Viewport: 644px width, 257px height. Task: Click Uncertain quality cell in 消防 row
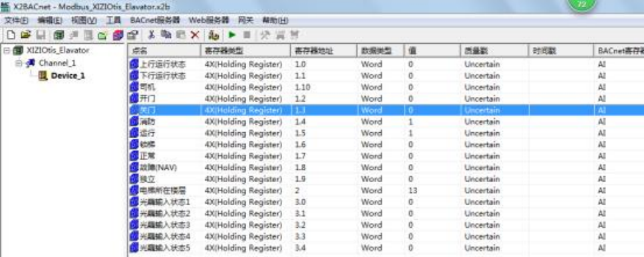click(x=482, y=122)
